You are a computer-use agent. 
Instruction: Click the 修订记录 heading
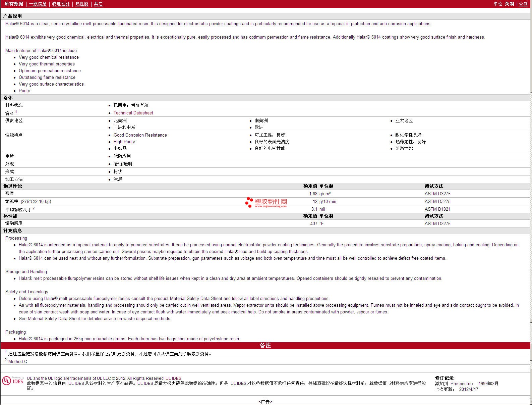click(444, 378)
